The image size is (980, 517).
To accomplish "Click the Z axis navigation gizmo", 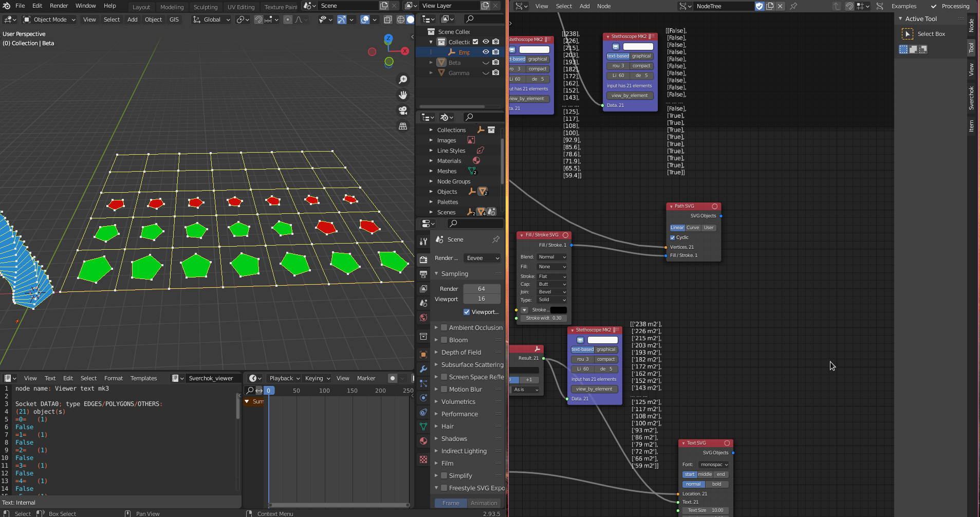I will click(389, 38).
